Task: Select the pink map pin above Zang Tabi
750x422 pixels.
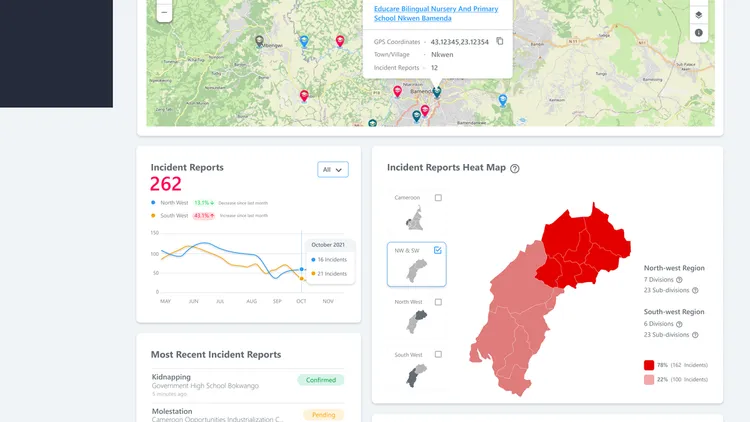Action: pos(304,96)
